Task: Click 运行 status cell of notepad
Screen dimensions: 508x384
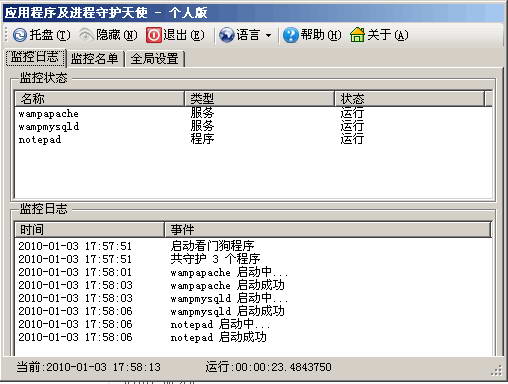Action: 352,139
